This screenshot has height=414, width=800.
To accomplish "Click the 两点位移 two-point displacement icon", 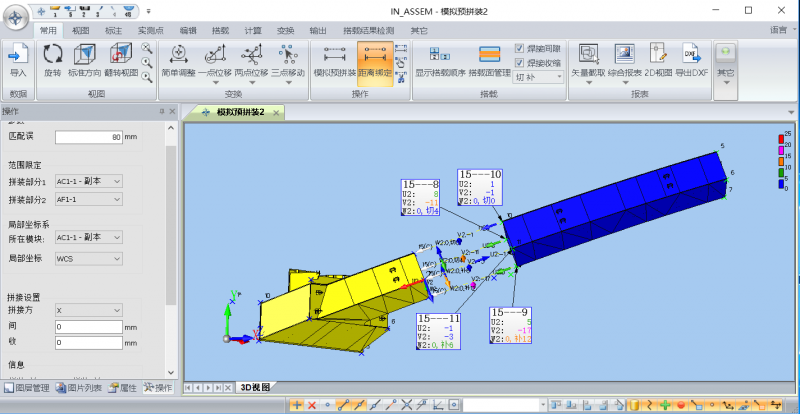I will click(x=251, y=55).
